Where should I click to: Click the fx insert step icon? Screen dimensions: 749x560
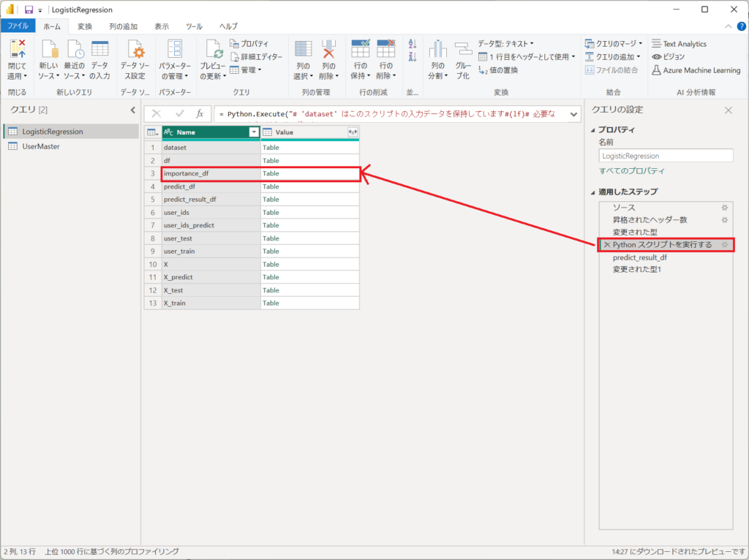tap(200, 113)
